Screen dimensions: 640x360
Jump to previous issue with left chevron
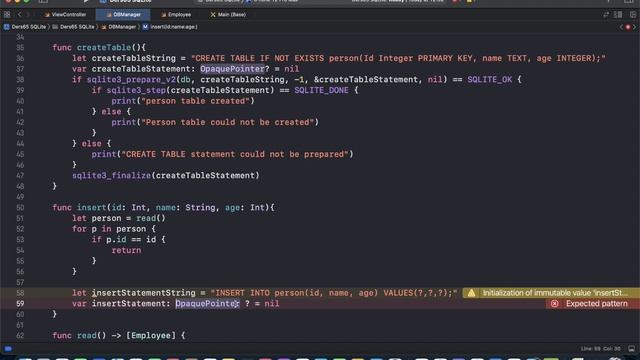click(621, 27)
